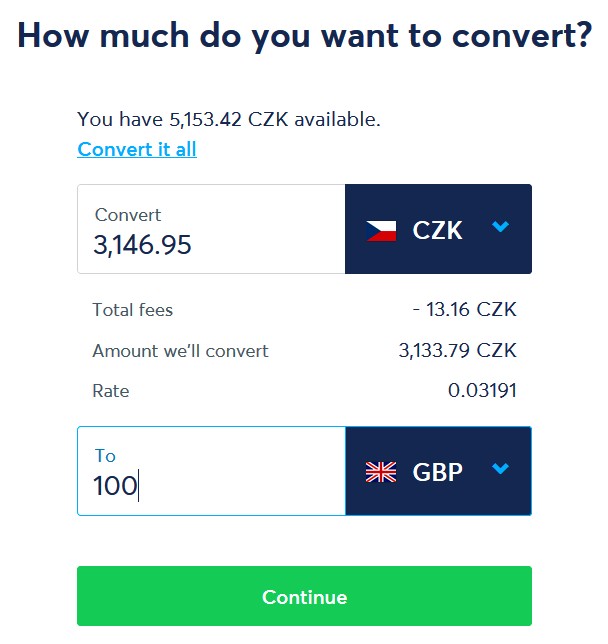Click the Convert it all link
Viewport: 608px width, 644px height.
(x=137, y=150)
